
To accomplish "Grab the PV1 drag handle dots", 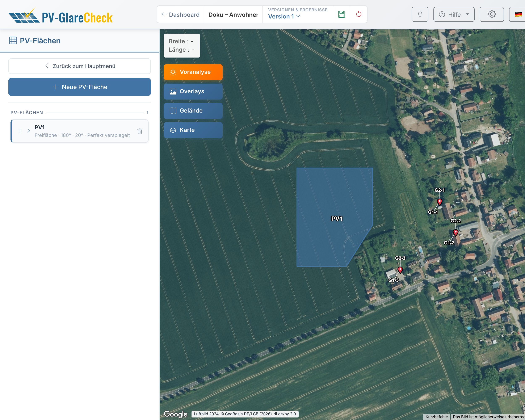I will (20, 131).
